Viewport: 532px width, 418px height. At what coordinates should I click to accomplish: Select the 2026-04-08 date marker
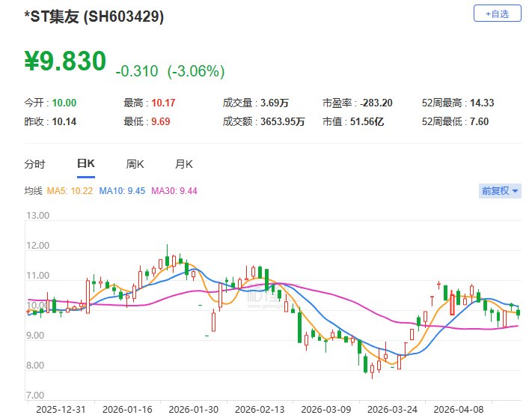[459, 410]
